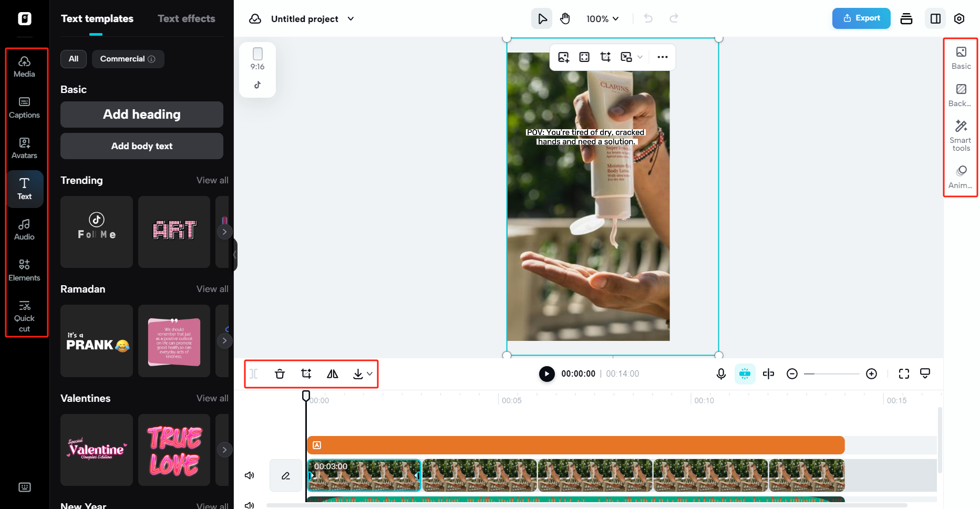Select the Captions tool from the sidebar
Viewport: 980px width, 509px height.
[24, 108]
